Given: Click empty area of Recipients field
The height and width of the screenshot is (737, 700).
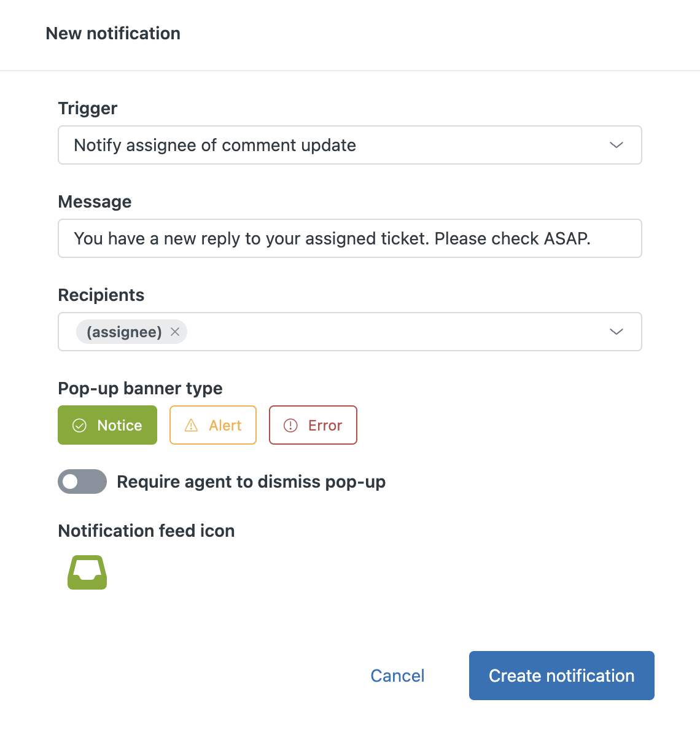Looking at the screenshot, I should tap(393, 332).
